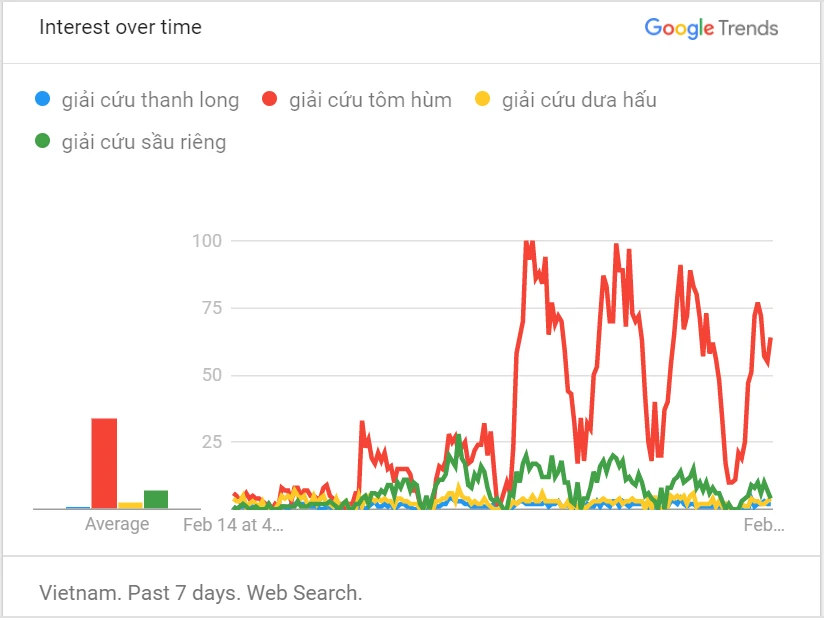Click the "Average" label under the bars
This screenshot has width=824, height=620.
pyautogui.click(x=117, y=524)
